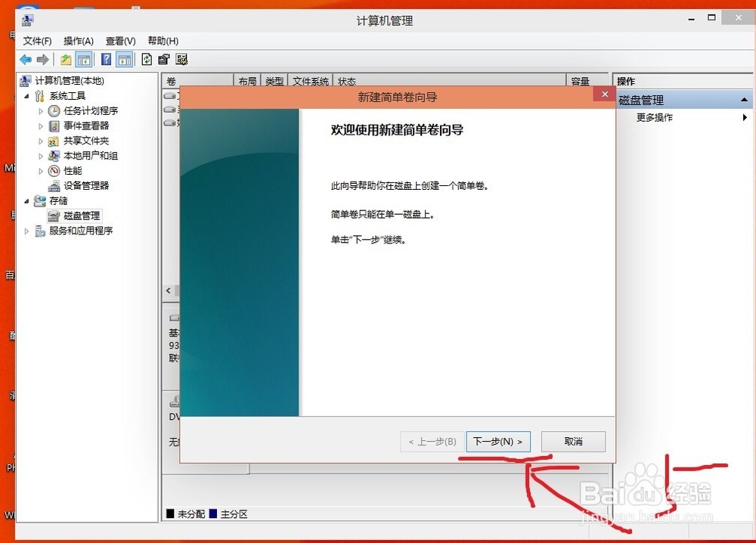The width and height of the screenshot is (756, 543).
Task: Open the 查看(V) menu
Action: click(x=120, y=41)
